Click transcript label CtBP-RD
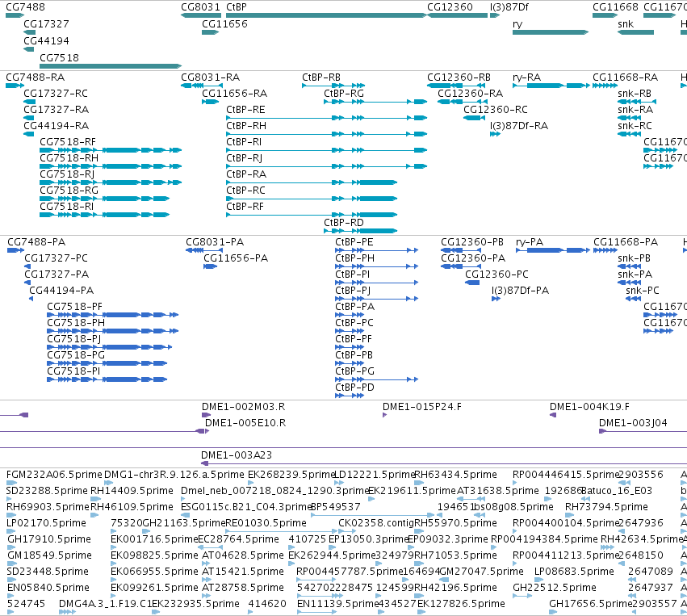Screen dimensions: 687x616 (344, 223)
